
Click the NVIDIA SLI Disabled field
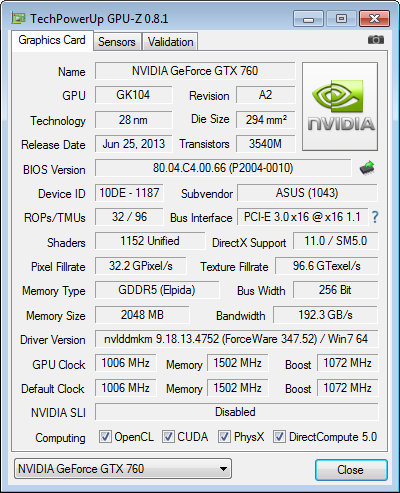coord(236,412)
